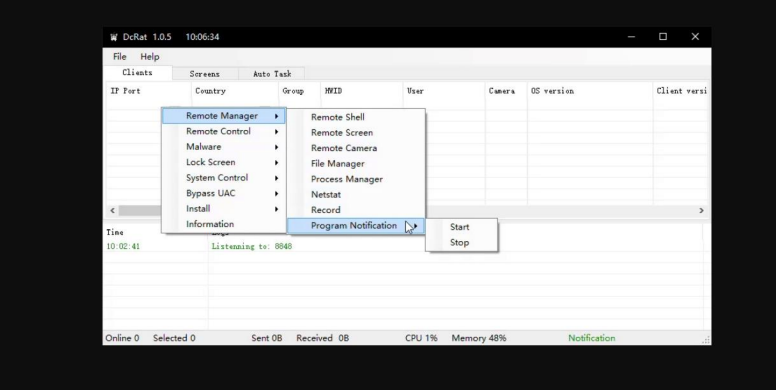
Task: Click the left arrow of horizontal scrollbar
Action: 112,210
